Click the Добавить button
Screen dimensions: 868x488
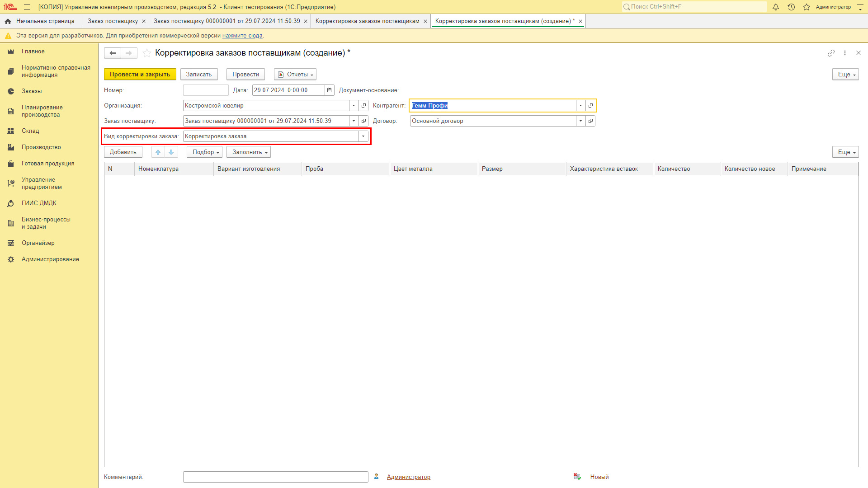(123, 152)
